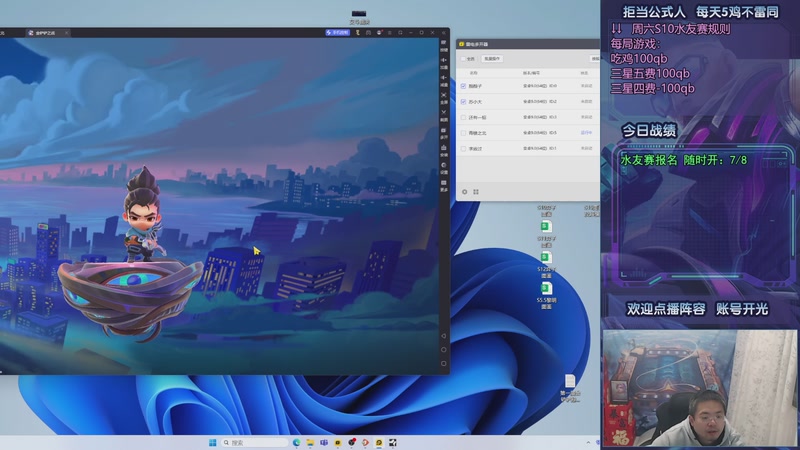Uncheck the first instance row checkbox (ID:0)
The height and width of the screenshot is (450, 800).
pyautogui.click(x=463, y=86)
